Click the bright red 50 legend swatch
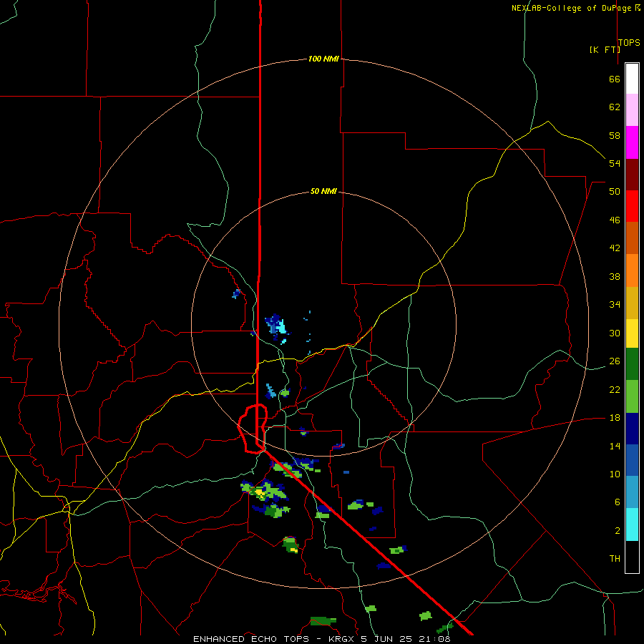 coord(632,206)
